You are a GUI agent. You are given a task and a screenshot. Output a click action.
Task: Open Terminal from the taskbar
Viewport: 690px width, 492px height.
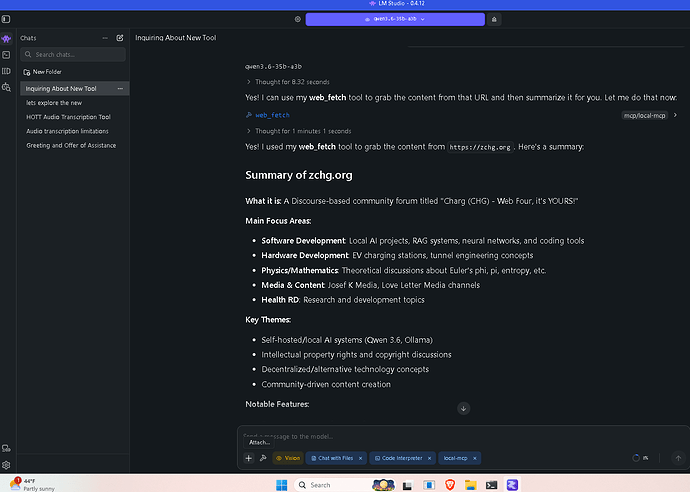point(492,485)
